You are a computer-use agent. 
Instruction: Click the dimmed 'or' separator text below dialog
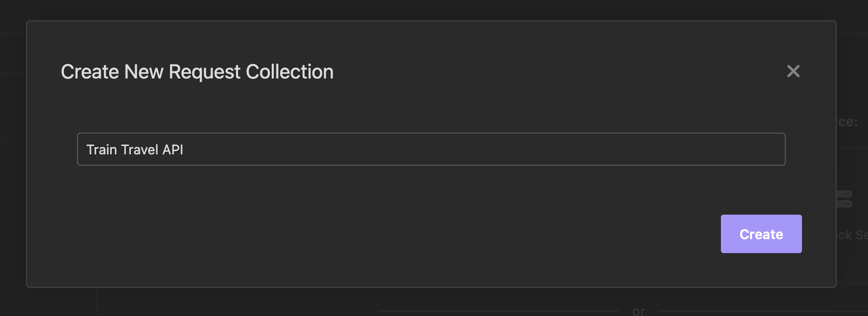(x=639, y=311)
